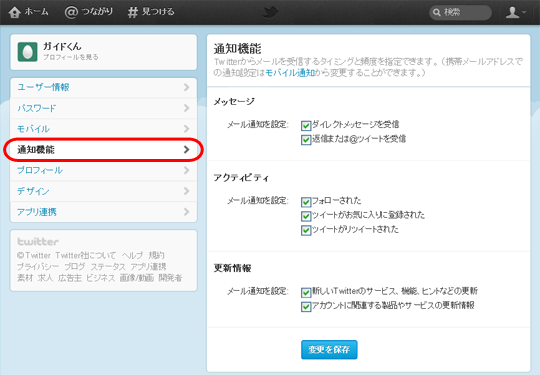
Task: Open the アプリ連携 settings tab
Action: (104, 212)
